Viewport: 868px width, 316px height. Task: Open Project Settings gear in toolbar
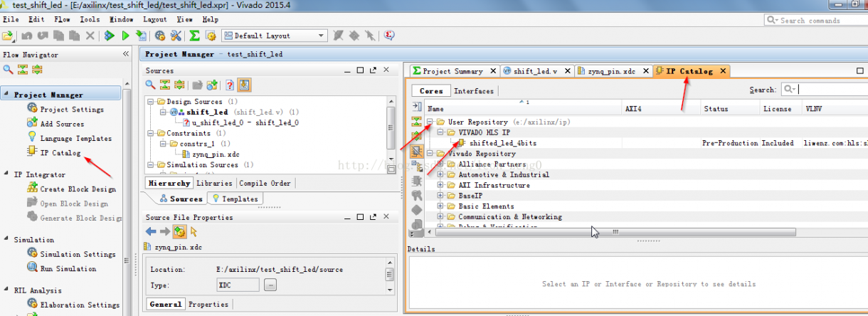point(160,36)
